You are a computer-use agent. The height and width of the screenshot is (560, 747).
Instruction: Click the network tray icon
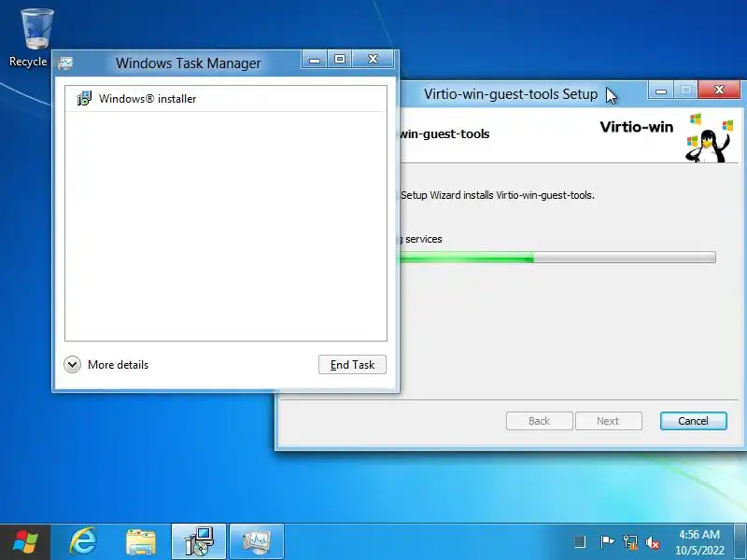(x=629, y=542)
